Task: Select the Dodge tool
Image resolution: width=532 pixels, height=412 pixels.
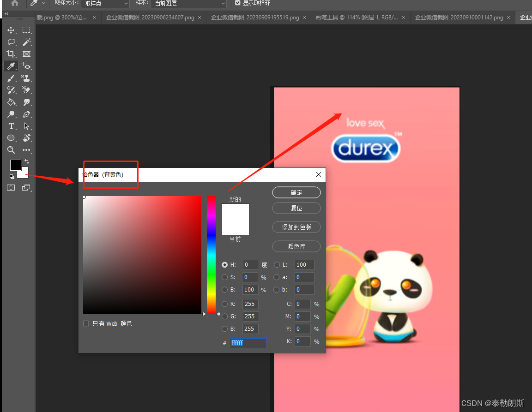Action: click(x=11, y=114)
